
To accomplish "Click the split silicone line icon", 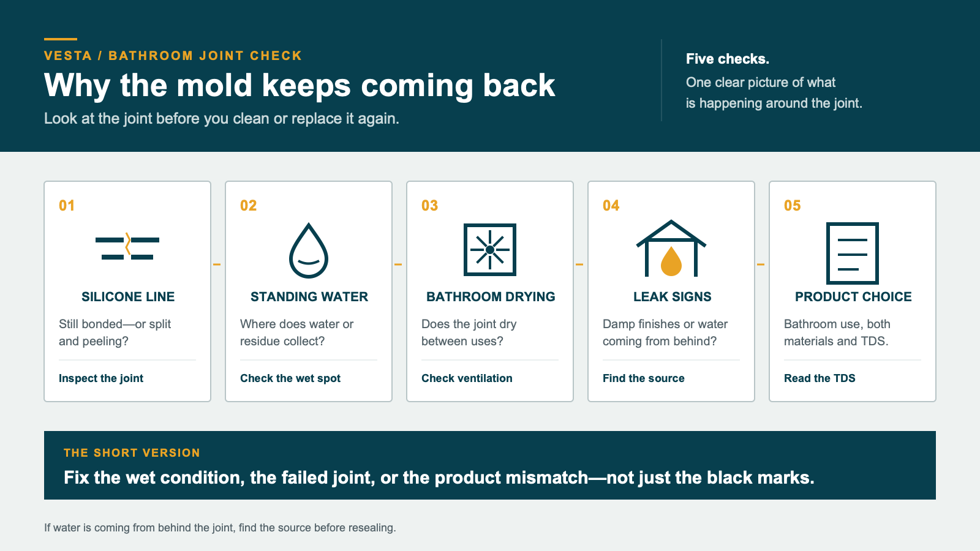I will tap(127, 246).
